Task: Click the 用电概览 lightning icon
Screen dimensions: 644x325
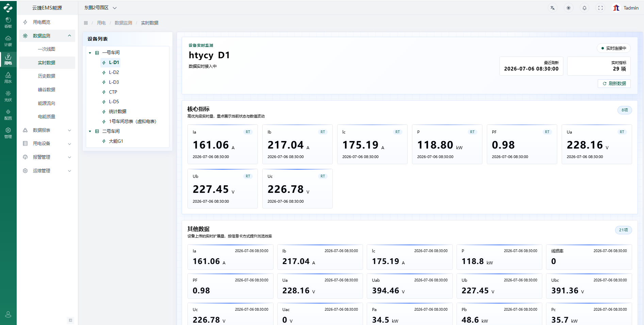Action: (25, 22)
